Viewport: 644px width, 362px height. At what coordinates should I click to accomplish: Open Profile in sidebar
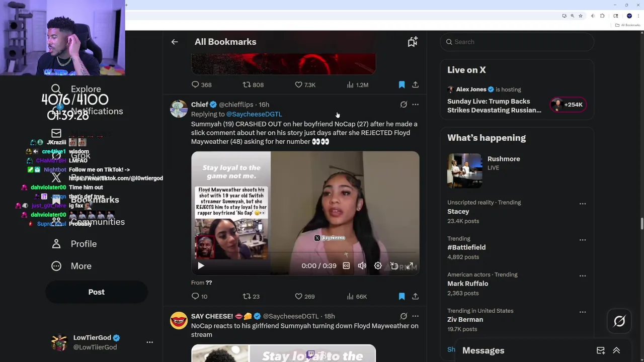pyautogui.click(x=74, y=244)
